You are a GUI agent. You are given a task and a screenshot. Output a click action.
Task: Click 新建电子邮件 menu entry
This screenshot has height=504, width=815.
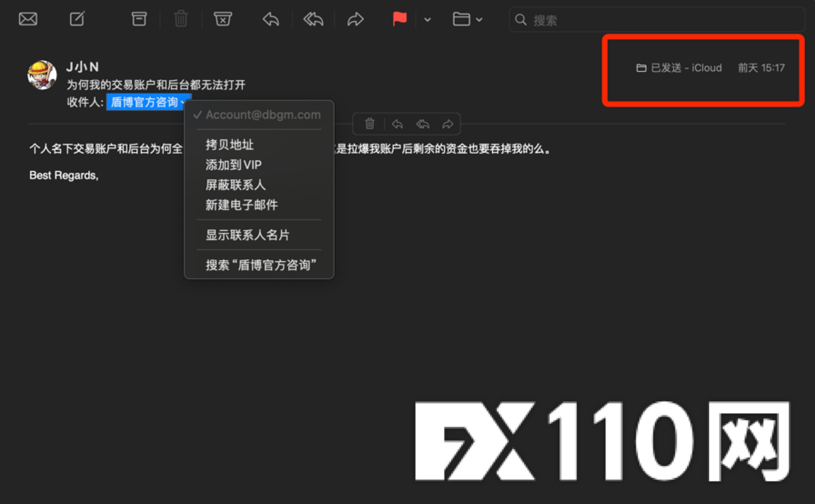pyautogui.click(x=241, y=205)
